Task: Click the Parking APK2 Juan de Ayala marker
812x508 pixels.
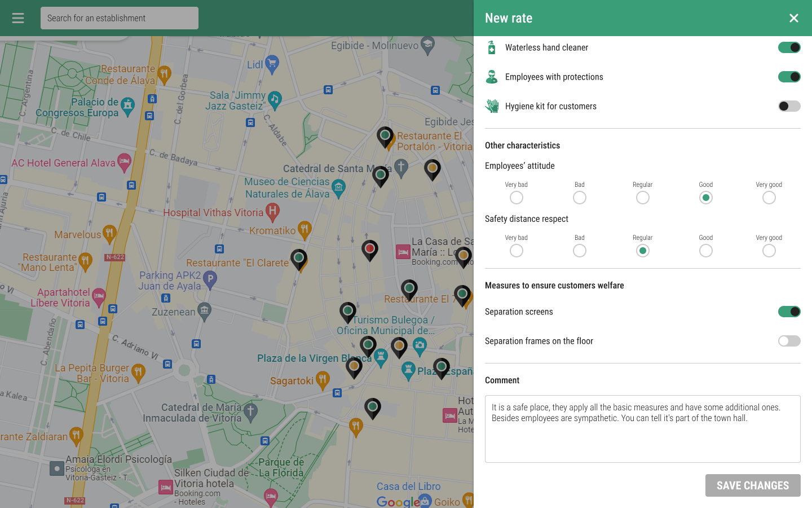Action: [210, 280]
